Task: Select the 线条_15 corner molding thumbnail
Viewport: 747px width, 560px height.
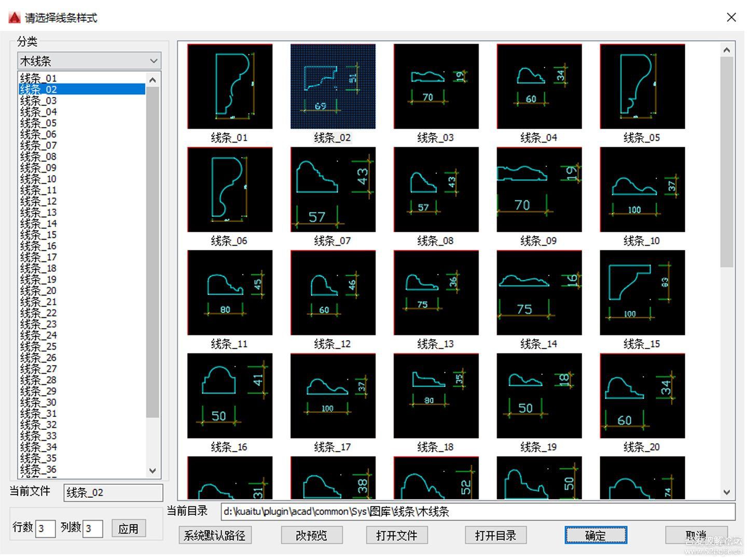Action: tap(642, 292)
